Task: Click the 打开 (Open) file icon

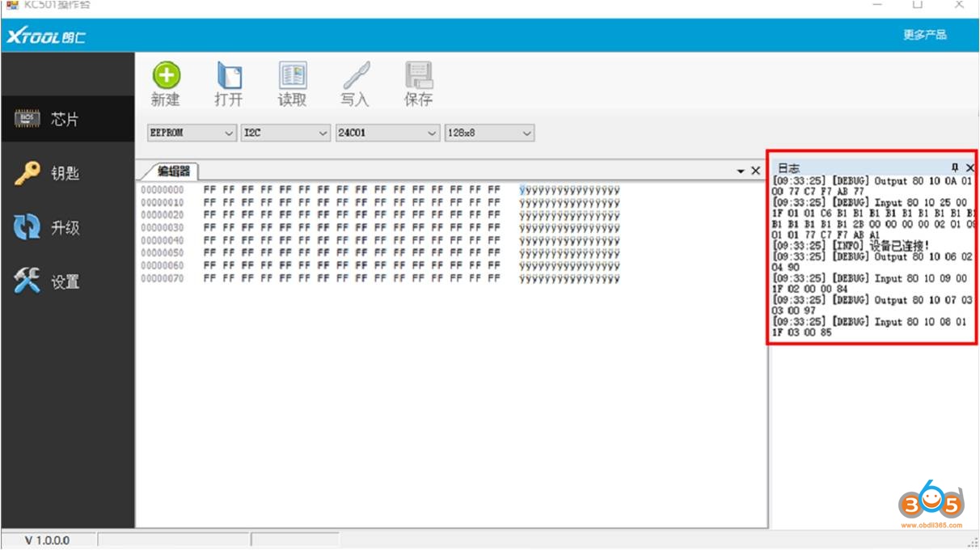Action: [x=229, y=77]
